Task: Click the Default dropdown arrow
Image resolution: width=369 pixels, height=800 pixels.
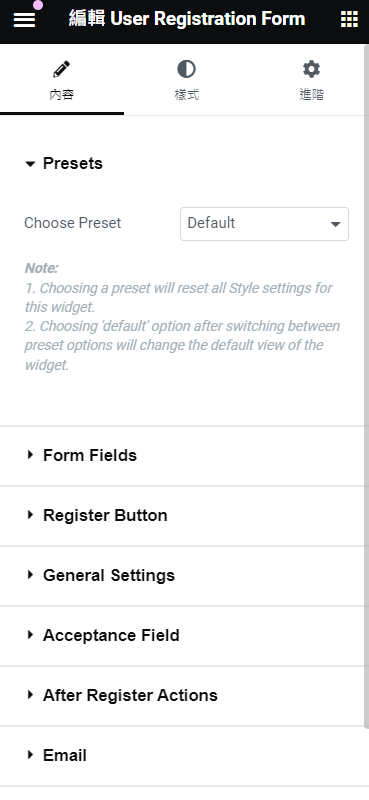Action: point(335,224)
